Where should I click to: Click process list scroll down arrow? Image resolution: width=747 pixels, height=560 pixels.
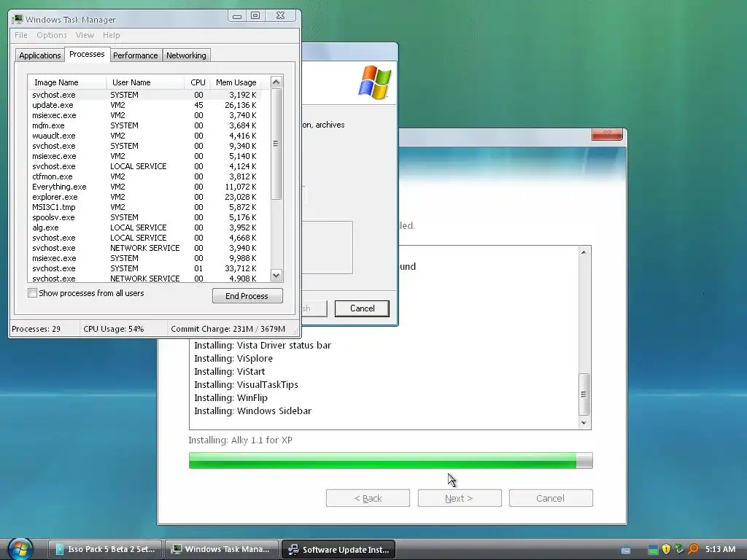276,275
